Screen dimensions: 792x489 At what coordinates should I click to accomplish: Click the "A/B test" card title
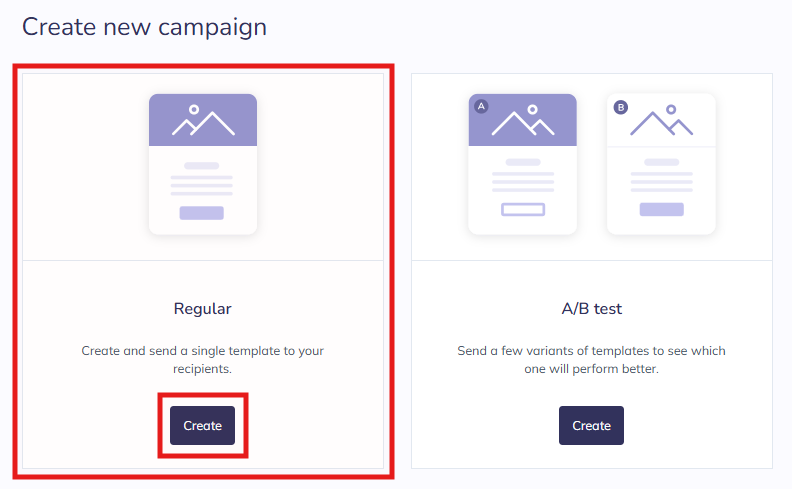pos(591,309)
